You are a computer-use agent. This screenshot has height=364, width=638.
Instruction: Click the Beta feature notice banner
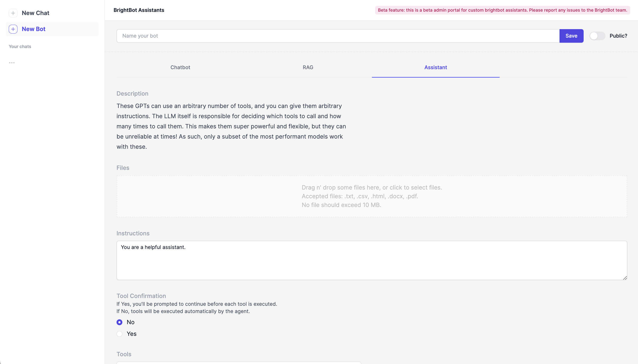[x=502, y=10]
